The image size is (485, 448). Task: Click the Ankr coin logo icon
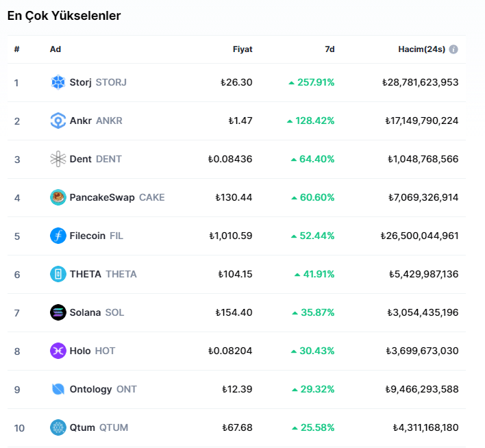point(58,121)
